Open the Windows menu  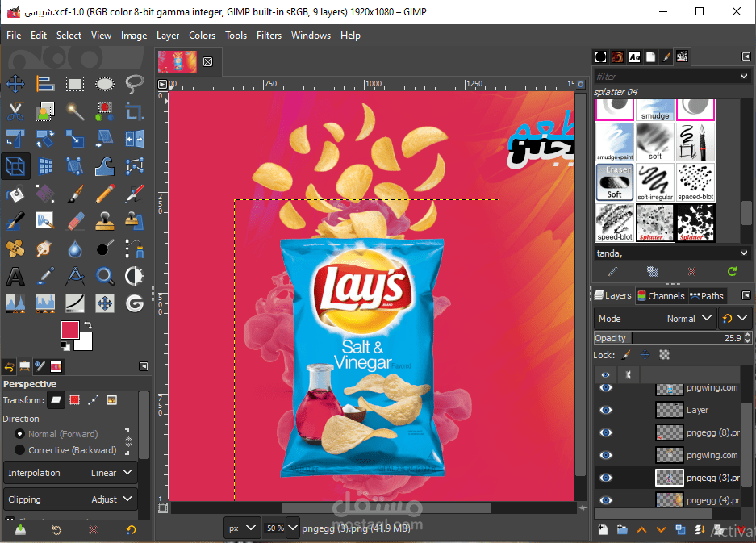pos(311,36)
